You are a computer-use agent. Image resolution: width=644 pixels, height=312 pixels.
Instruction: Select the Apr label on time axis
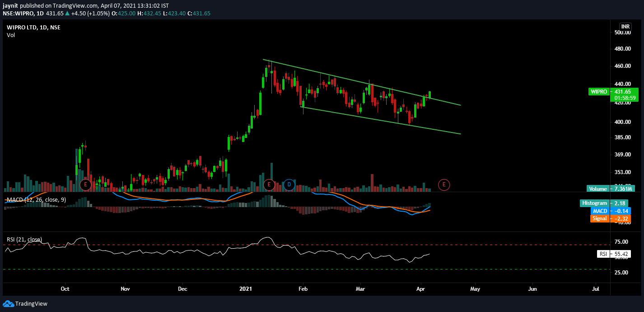point(421,288)
